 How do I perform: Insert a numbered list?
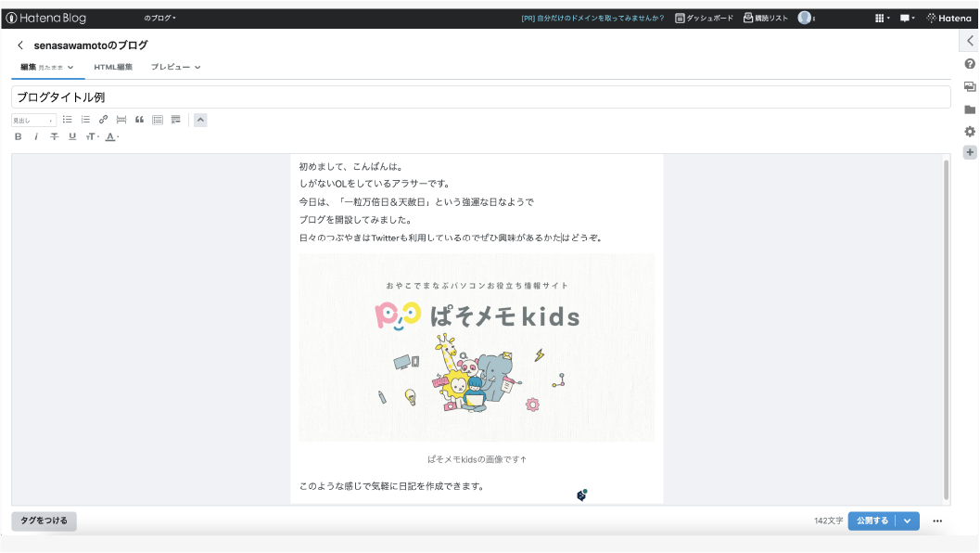click(x=85, y=120)
